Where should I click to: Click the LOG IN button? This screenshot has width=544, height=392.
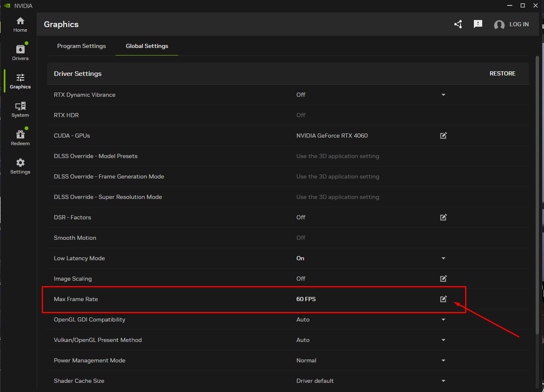[511, 24]
